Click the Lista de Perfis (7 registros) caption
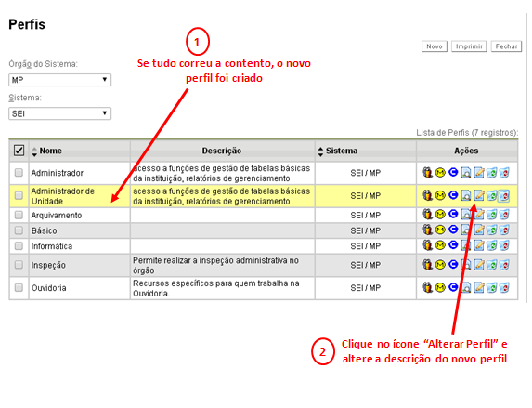This screenshot has height=408, width=532. coord(467,133)
